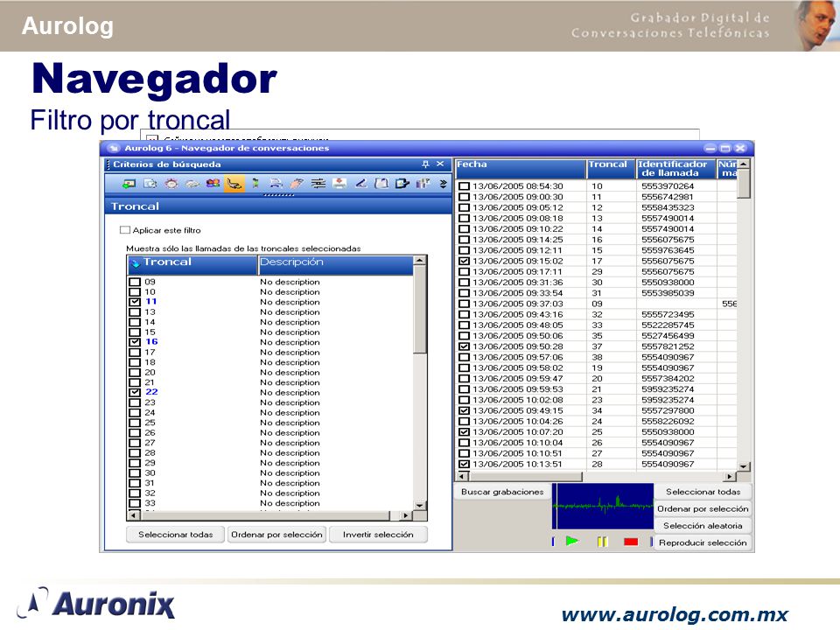Sort trunk list by Descripción column header

click(335, 265)
